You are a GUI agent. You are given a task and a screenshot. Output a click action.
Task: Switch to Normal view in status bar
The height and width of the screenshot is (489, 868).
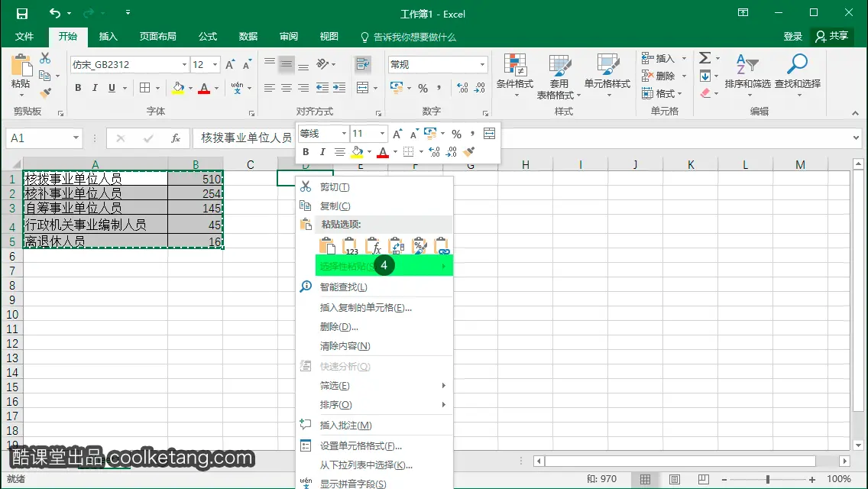point(646,479)
